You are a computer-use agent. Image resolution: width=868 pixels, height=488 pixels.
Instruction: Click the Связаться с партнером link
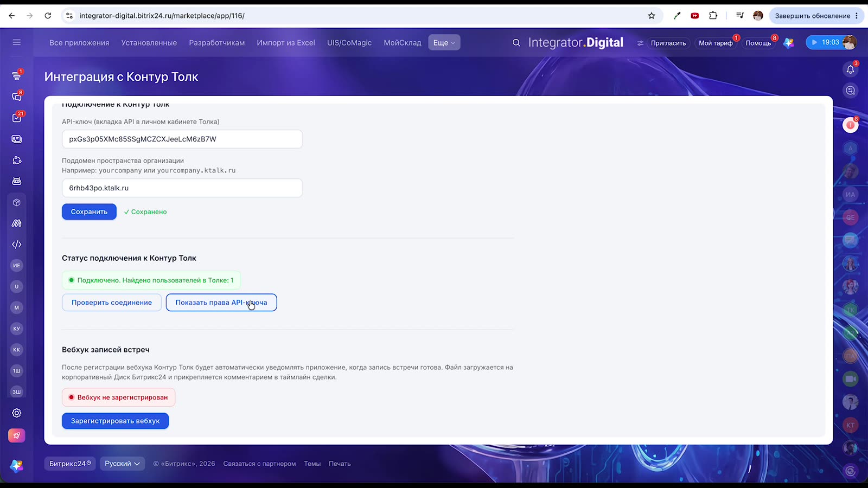coord(259,464)
